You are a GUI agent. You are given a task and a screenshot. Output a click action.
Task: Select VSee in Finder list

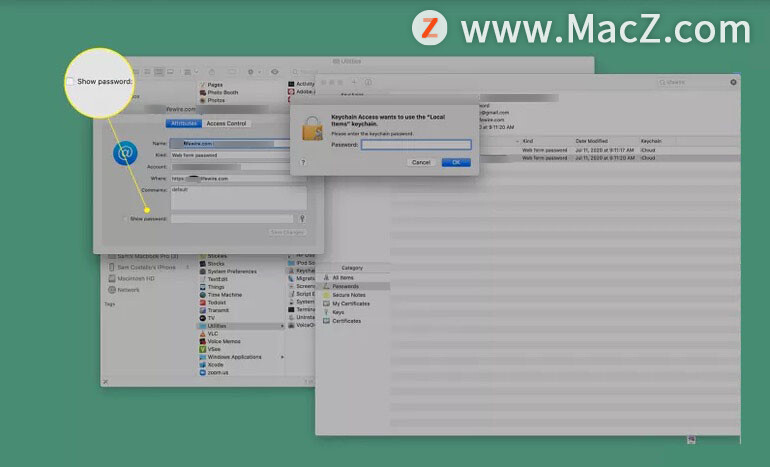pyautogui.click(x=214, y=349)
